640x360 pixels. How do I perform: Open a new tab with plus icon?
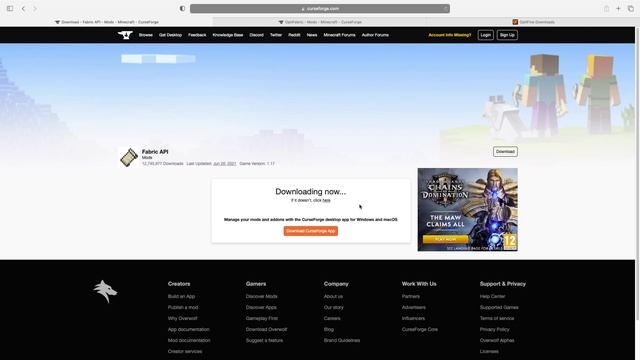click(x=618, y=9)
